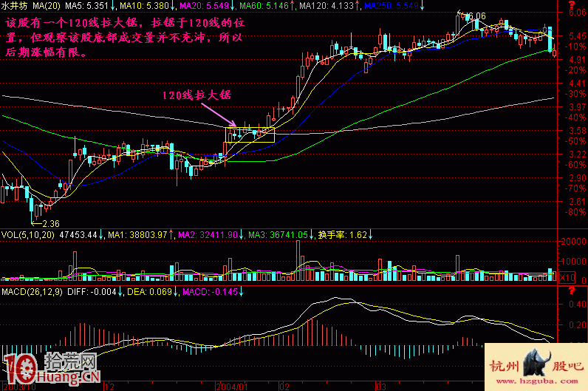
Task: Click the red question mark help icon at top right
Action: [572, 4]
